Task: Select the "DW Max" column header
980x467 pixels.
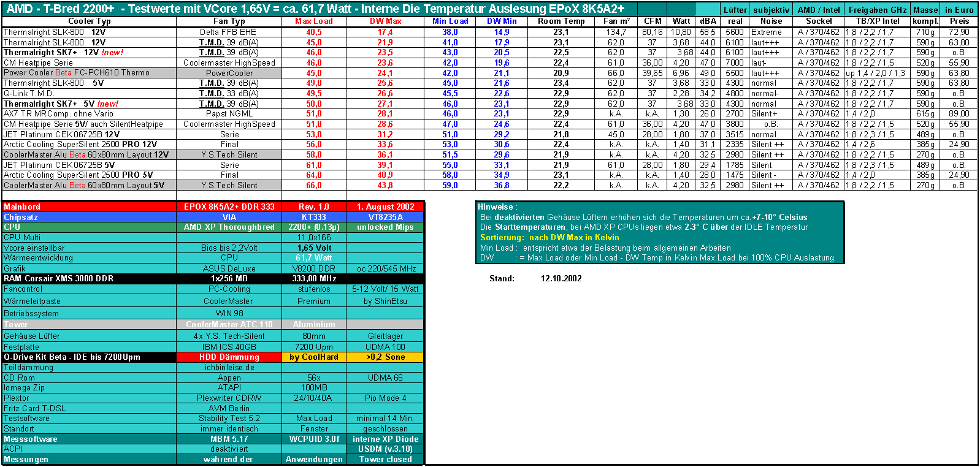Action: point(385,21)
